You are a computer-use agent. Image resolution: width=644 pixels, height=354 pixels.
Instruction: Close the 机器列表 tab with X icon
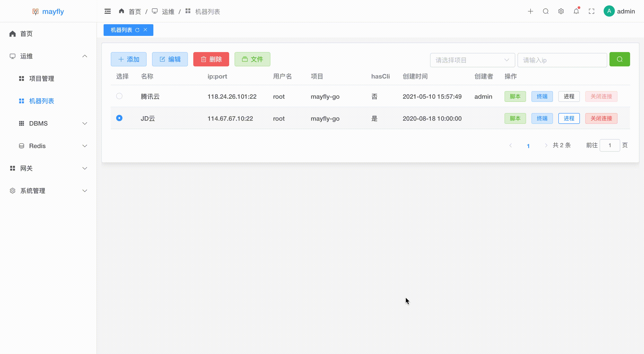tap(145, 30)
